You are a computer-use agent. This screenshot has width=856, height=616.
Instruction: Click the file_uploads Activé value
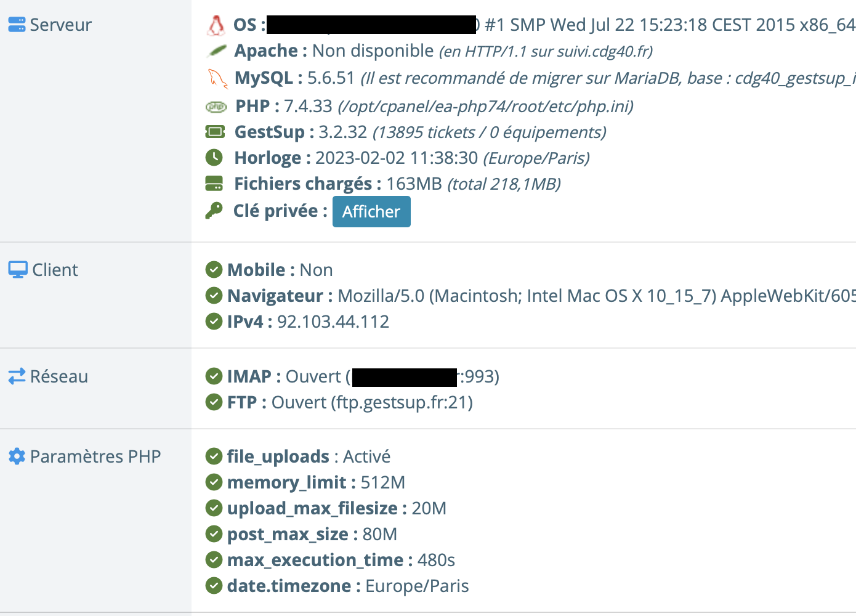coord(367,456)
